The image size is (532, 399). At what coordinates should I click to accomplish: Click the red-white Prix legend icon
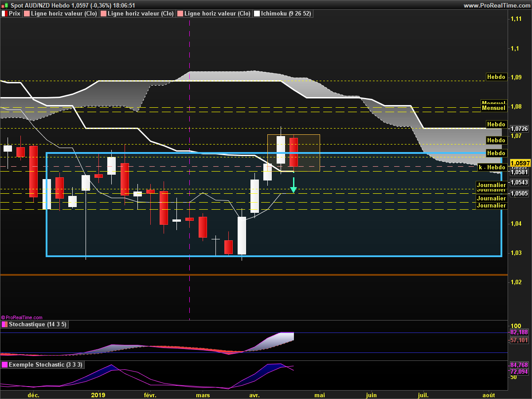(x=4, y=14)
